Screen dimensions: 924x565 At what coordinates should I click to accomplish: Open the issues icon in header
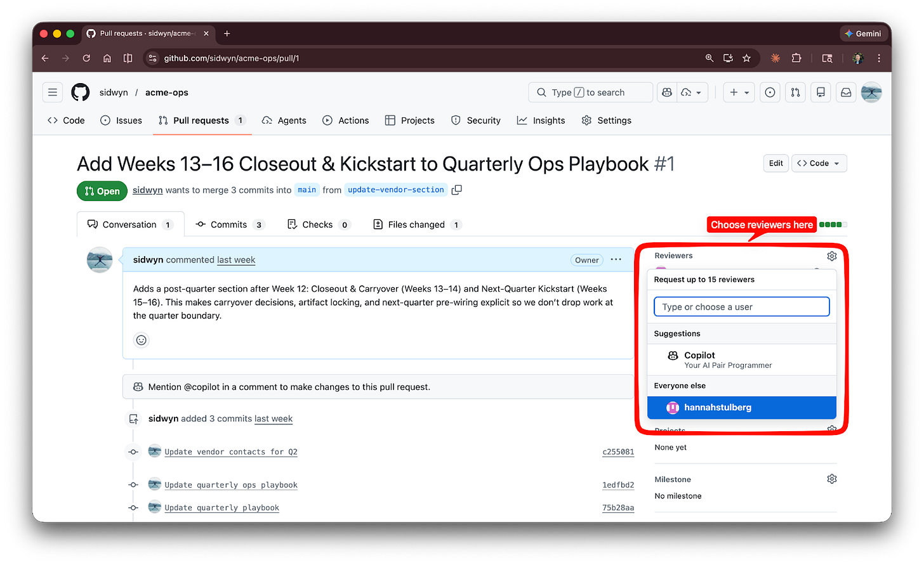770,93
